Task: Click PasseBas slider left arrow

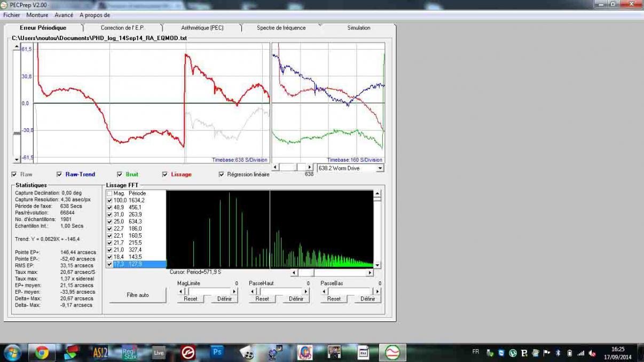Action: (x=324, y=292)
